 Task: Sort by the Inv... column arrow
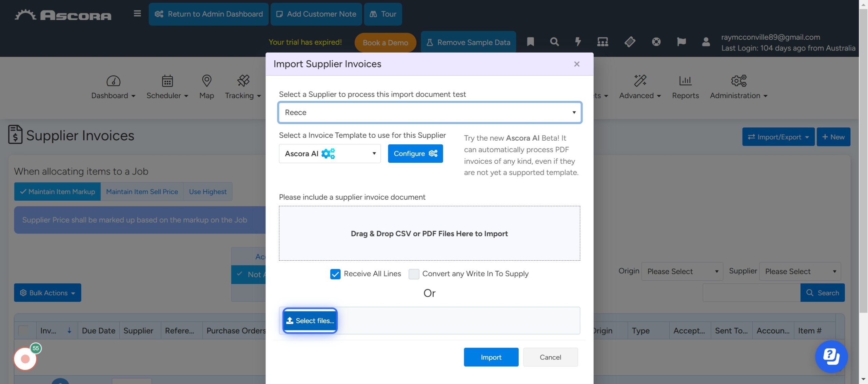coord(69,330)
